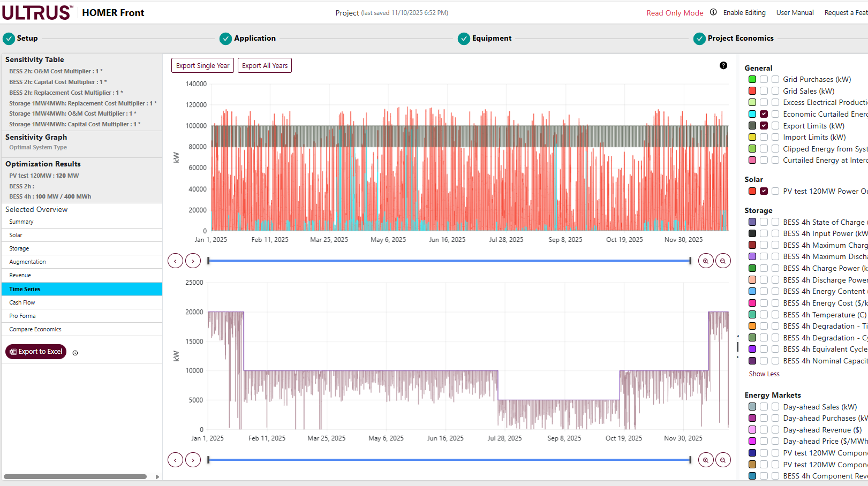
Task: Uncheck the checked Economic Curtailed Energy checkbox
Action: pyautogui.click(x=764, y=114)
